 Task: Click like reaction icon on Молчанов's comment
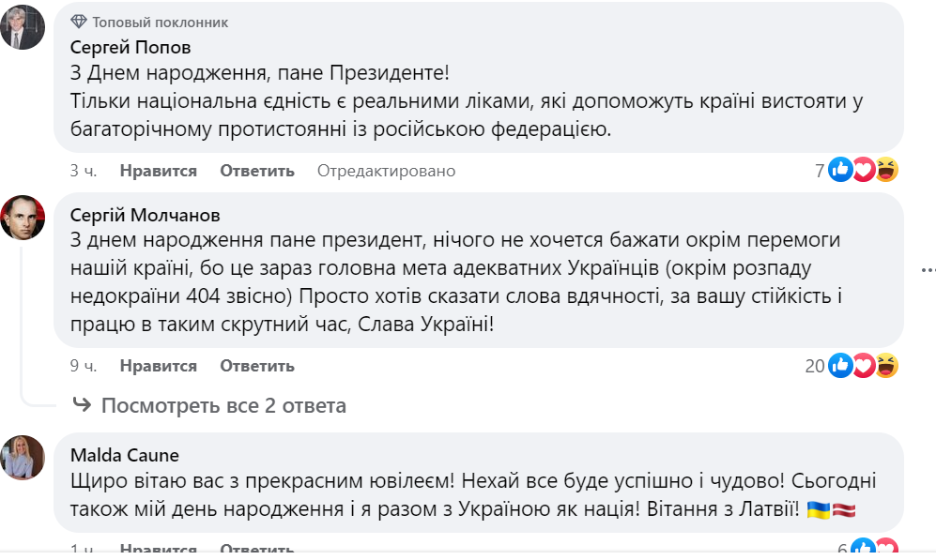pyautogui.click(x=840, y=365)
